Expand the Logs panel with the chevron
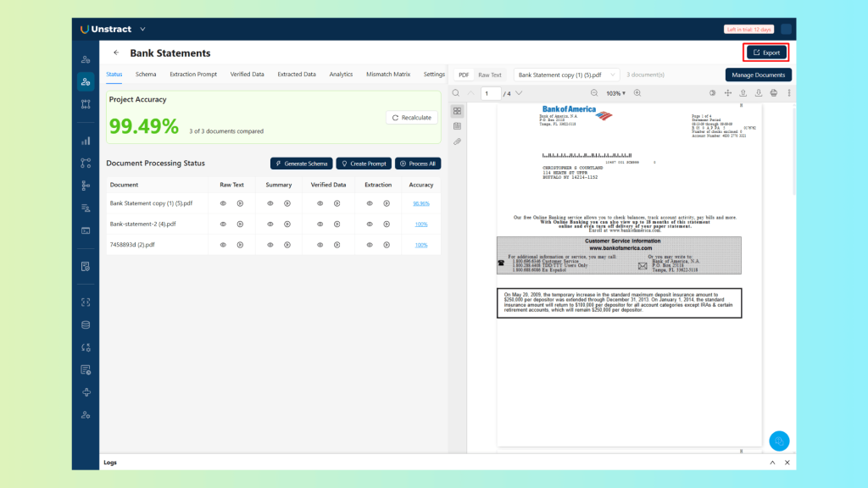The width and height of the screenshot is (868, 488). point(772,463)
